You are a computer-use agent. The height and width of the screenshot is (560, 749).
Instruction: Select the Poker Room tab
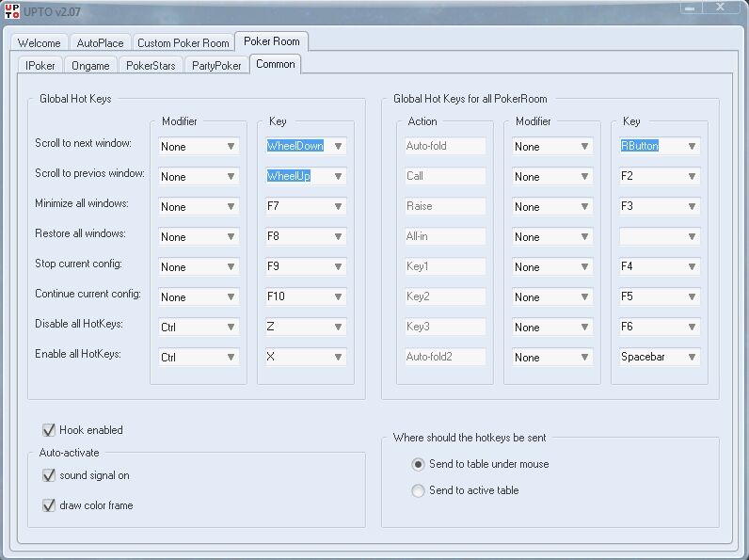tap(271, 41)
